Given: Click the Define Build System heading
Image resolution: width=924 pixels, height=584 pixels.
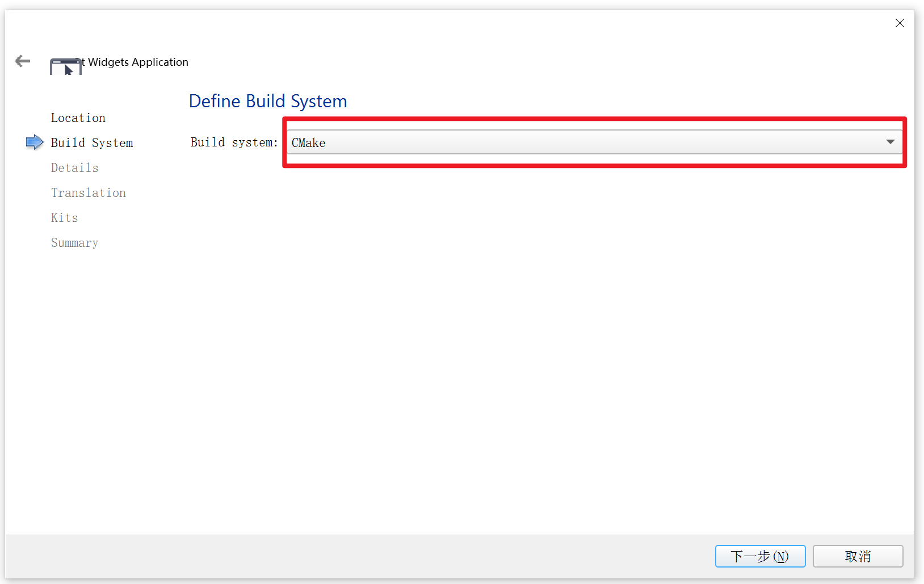Looking at the screenshot, I should [268, 101].
